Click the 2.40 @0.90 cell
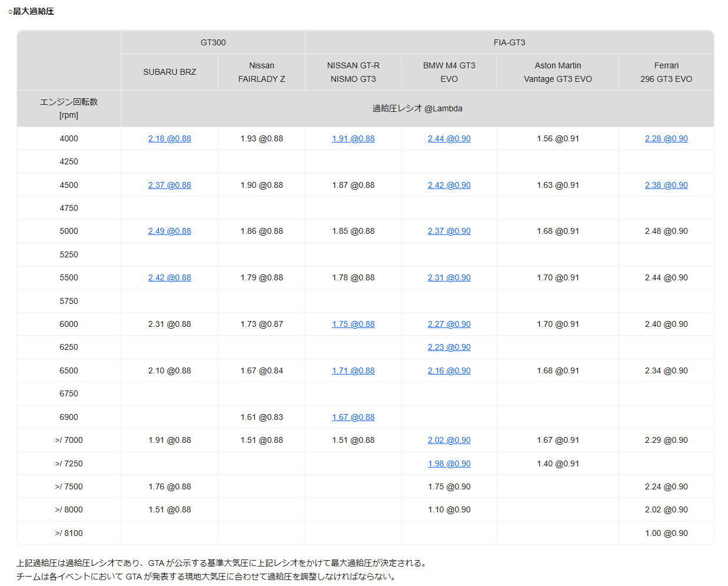Viewport: 728px width, 586px height. click(x=666, y=324)
